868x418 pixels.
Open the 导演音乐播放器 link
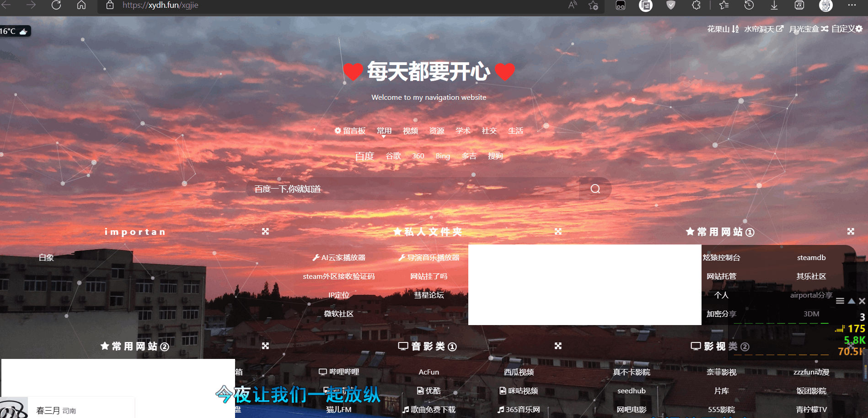point(429,258)
